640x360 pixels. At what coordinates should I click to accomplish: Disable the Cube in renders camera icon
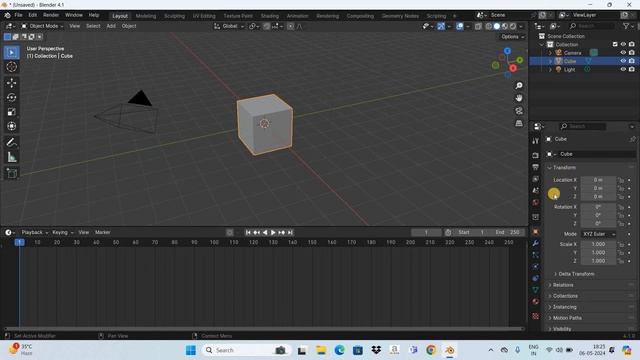coord(631,61)
